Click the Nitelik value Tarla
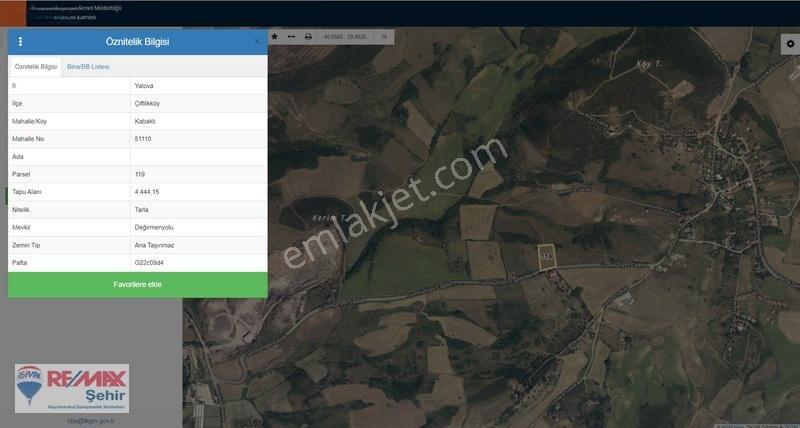Image resolution: width=800 pixels, height=428 pixels. (x=142, y=210)
